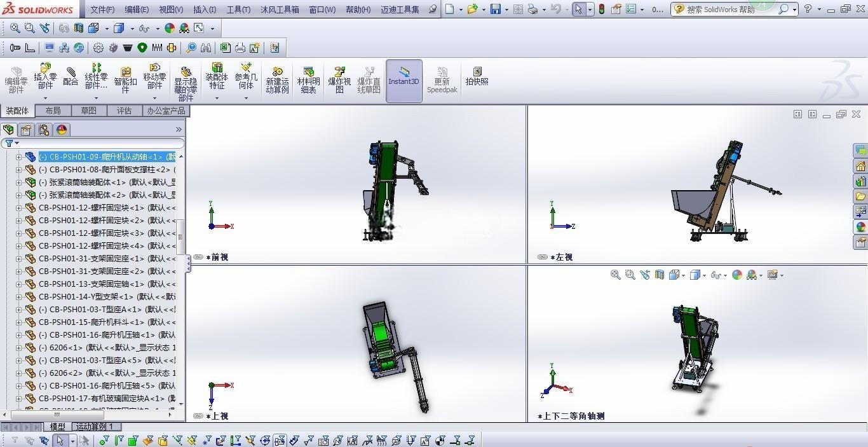
Task: Switch to the 评估 (Evaluate) tab
Action: (124, 111)
